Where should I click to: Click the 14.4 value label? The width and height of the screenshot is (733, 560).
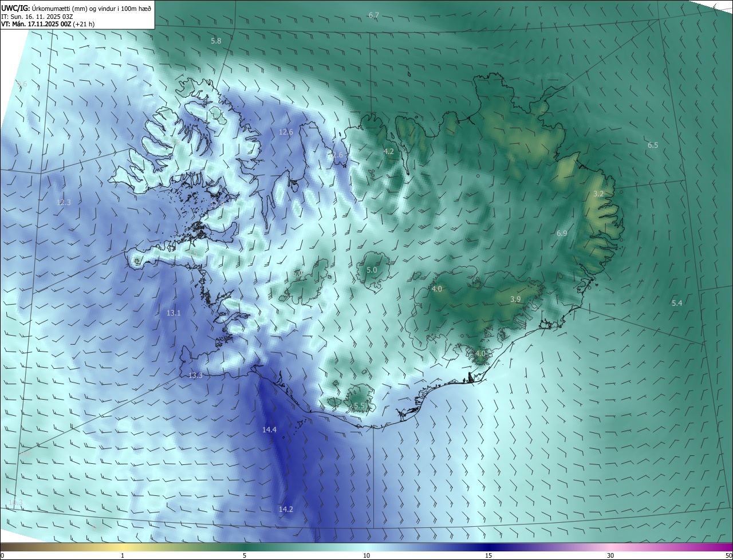click(269, 430)
